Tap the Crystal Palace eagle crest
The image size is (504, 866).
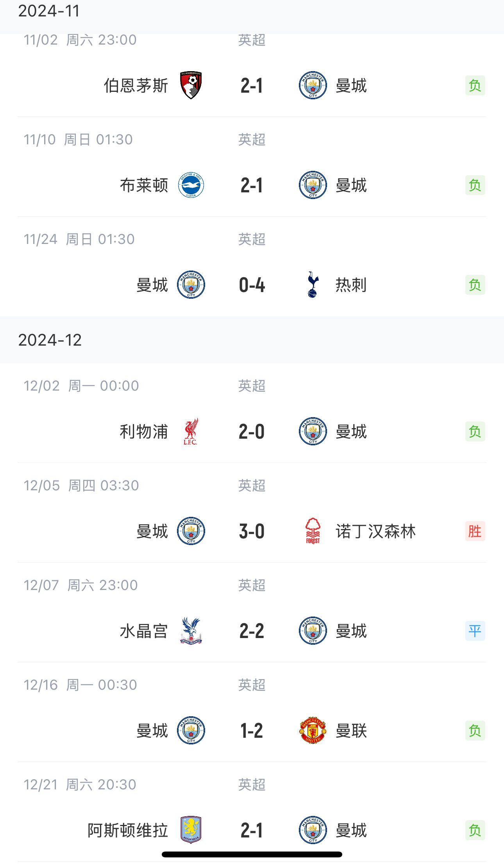[191, 631]
